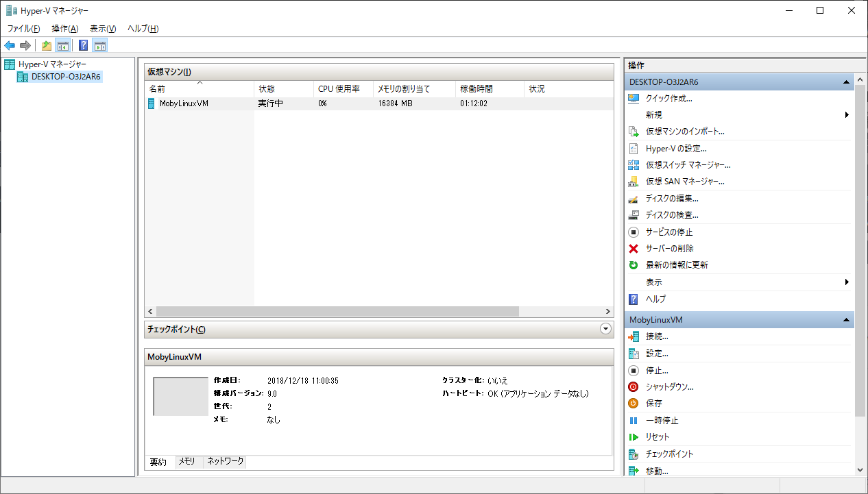Viewport: 868px width, 494px height.
Task: Collapse the MobyLinuxVM actions section
Action: (x=847, y=320)
